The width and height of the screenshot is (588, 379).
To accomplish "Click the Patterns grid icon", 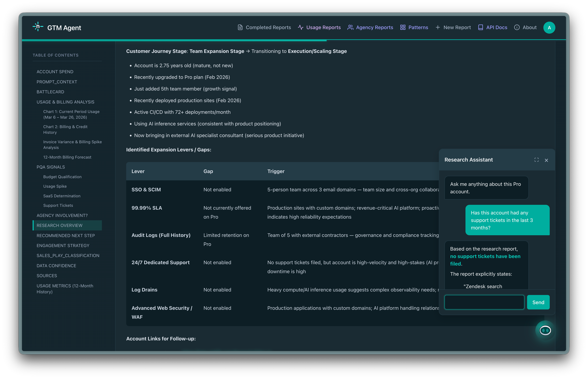I will pyautogui.click(x=403, y=27).
